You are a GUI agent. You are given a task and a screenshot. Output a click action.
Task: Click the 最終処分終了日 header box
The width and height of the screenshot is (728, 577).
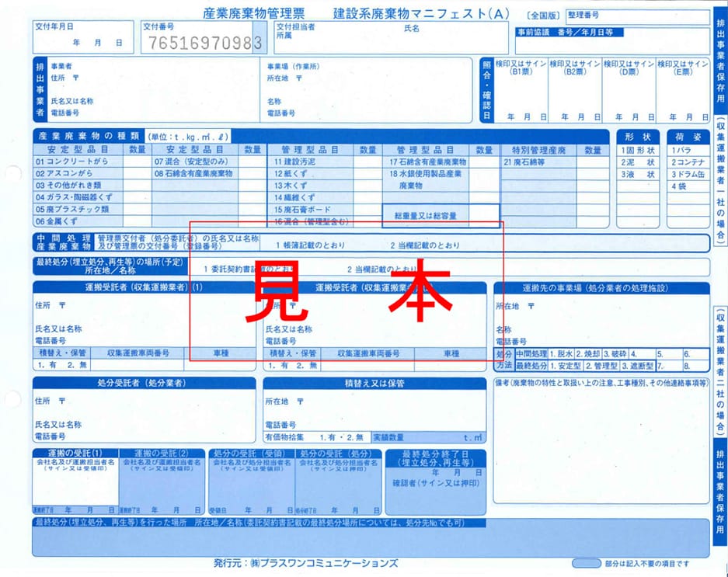[x=435, y=458]
